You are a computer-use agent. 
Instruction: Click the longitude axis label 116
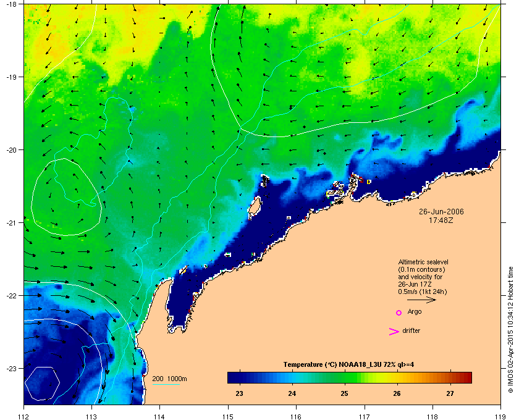point(296,417)
